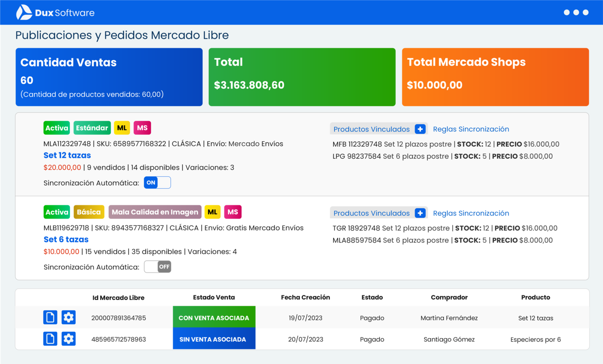Click the Activa badge on Set 6 tazas
This screenshot has width=603, height=364.
click(57, 212)
